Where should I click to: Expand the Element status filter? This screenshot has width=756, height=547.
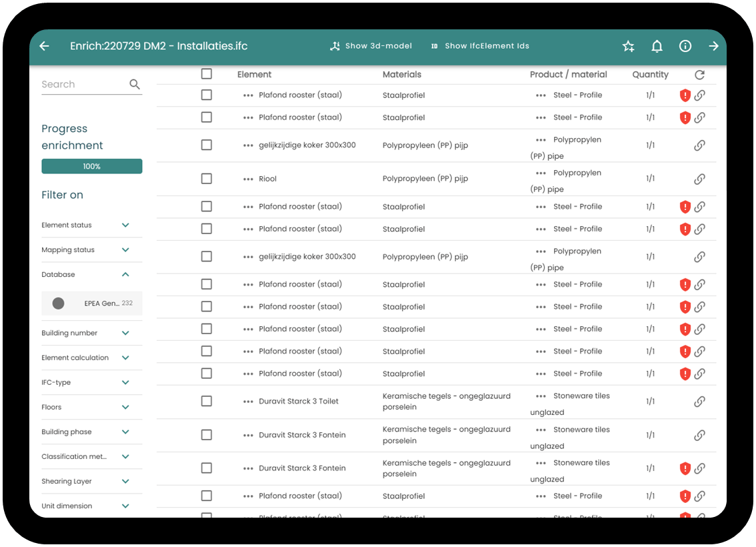125,225
